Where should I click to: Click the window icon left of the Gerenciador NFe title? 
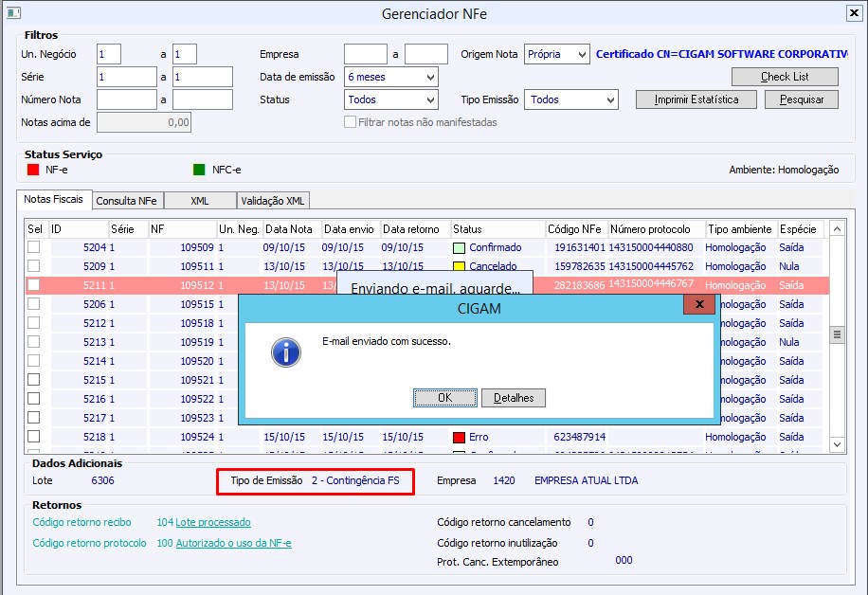[14, 12]
